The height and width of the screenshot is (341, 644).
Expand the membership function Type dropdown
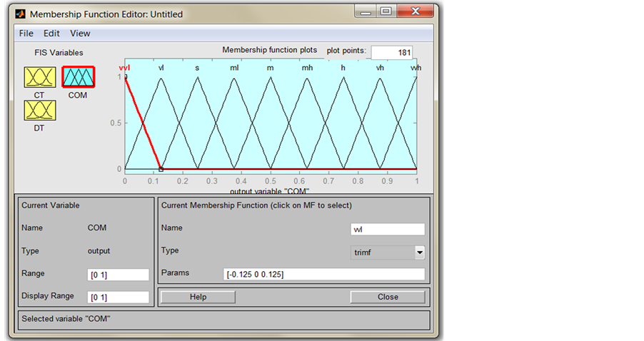[x=419, y=253]
